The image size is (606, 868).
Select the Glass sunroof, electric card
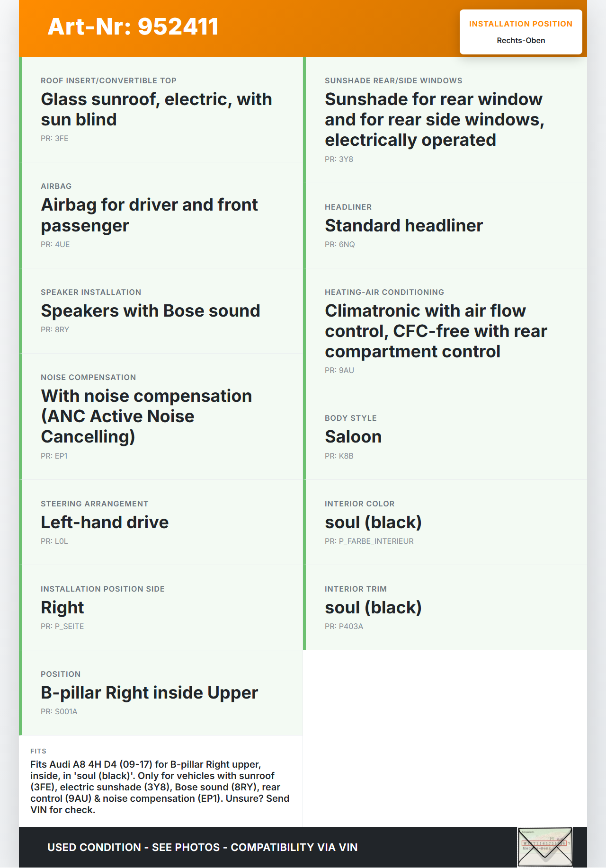[161, 109]
